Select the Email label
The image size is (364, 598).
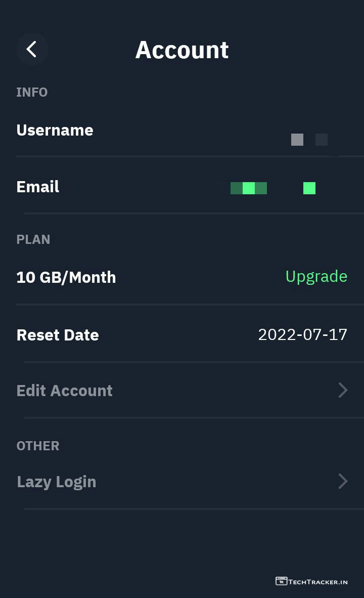tap(38, 187)
